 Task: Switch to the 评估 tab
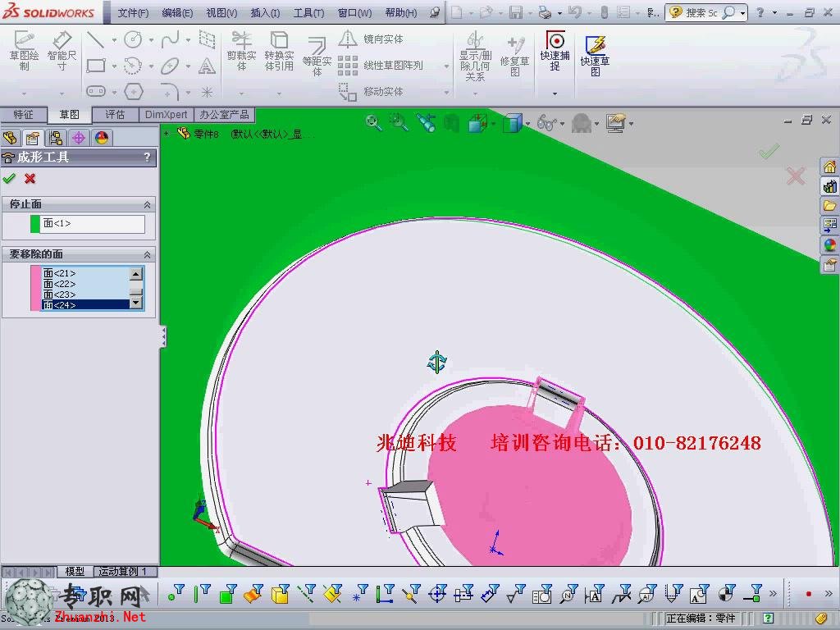click(x=115, y=115)
